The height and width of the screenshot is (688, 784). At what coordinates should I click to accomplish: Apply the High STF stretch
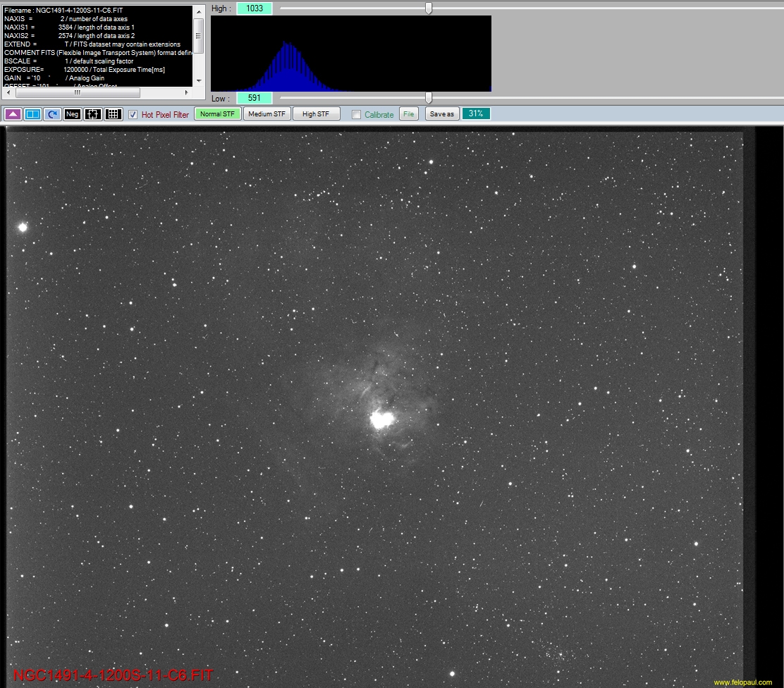[x=316, y=114]
